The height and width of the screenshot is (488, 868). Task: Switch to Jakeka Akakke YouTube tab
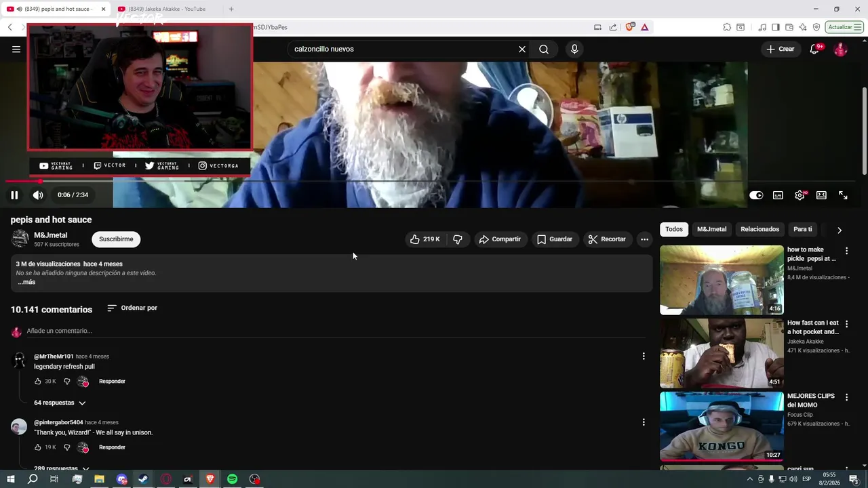pyautogui.click(x=167, y=9)
